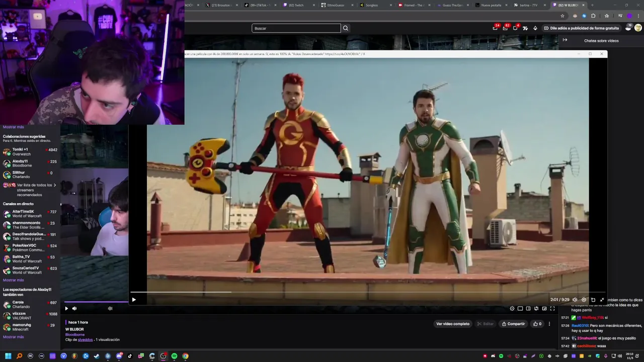This screenshot has height=362, width=644.
Task: Click Mostrar más below memoruhg channel
Action: pos(13,337)
